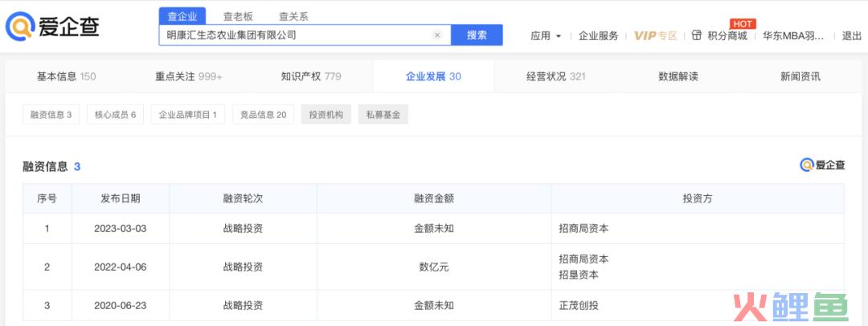Image resolution: width=868 pixels, height=326 pixels.
Task: Click the 融资信息 section heading
Action: (45, 166)
